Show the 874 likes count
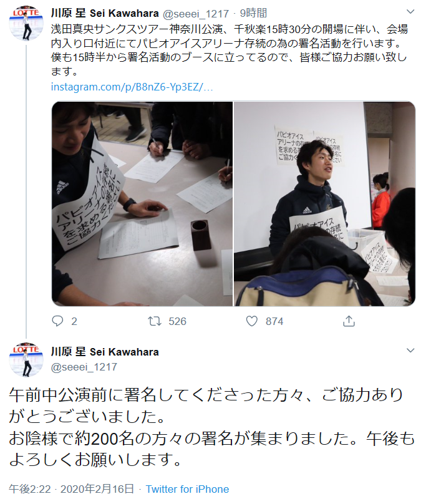This screenshot has width=426, height=504. 274,321
